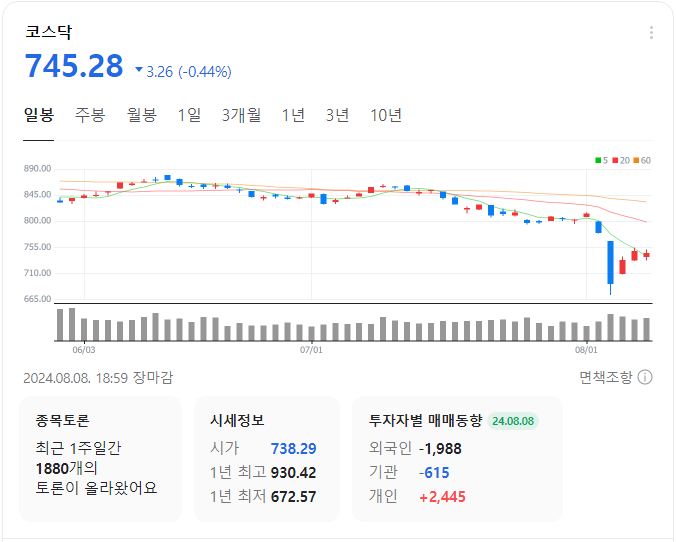Viewport: 676px width, 542px height.
Task: Click the 3.26 (-0.44%) change text
Action: click(189, 72)
